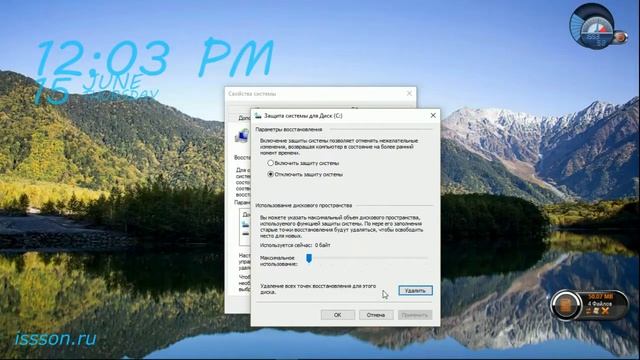The image size is (640, 360).
Task: Click the 12:03 PM desktop clock widget
Action: tap(155, 58)
